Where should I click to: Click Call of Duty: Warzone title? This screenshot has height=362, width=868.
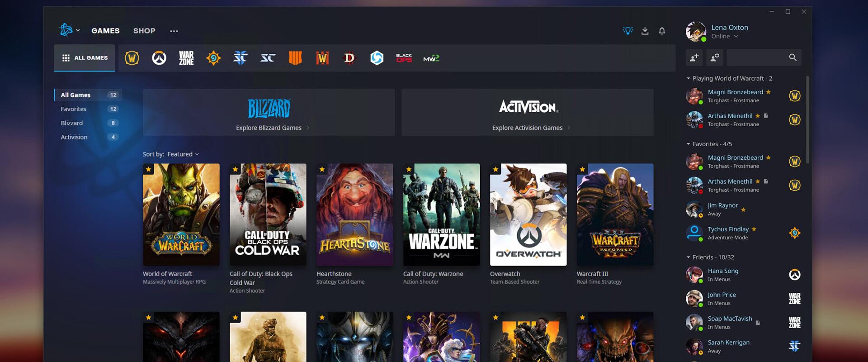(433, 274)
